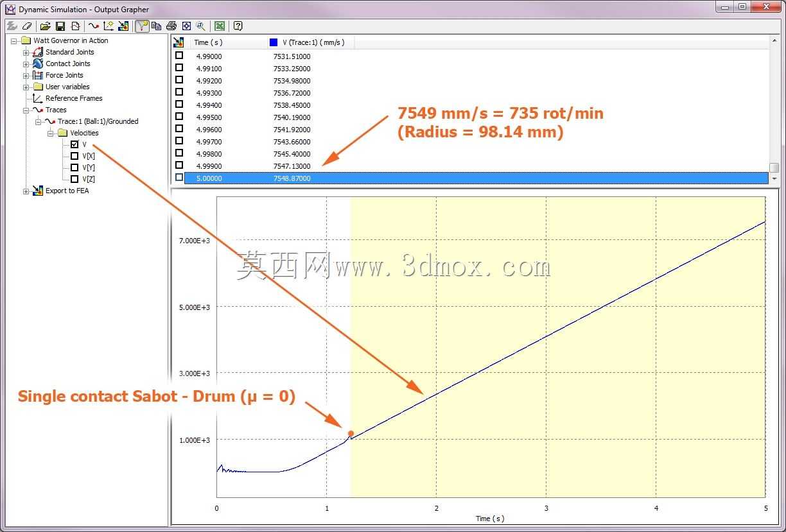Screen dimensions: 786x532
Task: Open the Help question-mark icon
Action: (x=238, y=26)
